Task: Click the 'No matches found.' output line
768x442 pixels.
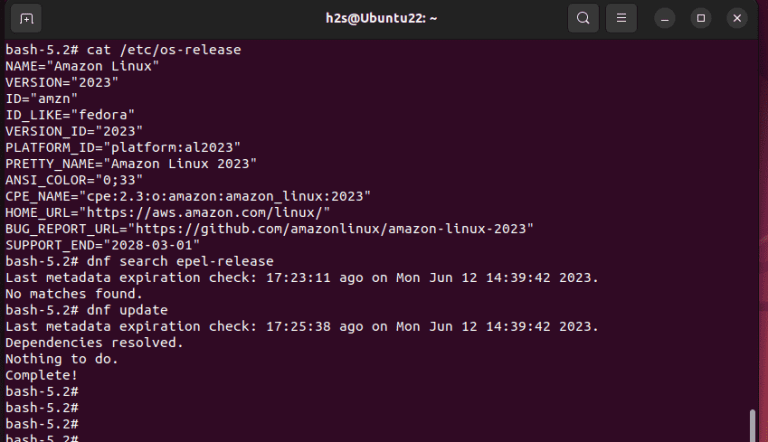Action: click(72, 294)
